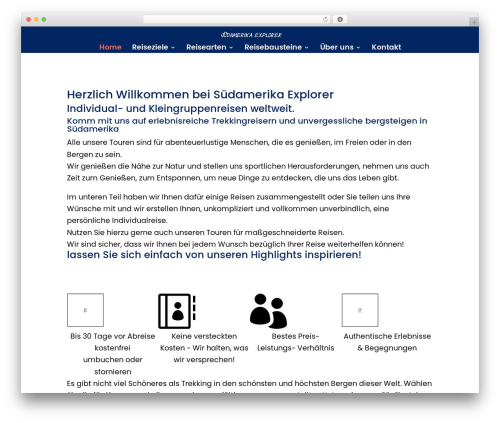Click broken image above 'Bis 30 Tage'
Screen dimensions: 500x423
pos(85,310)
